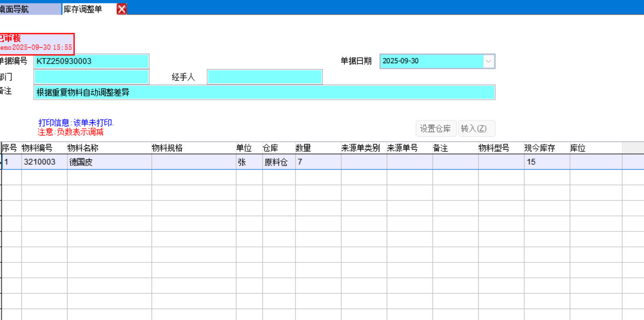Screen dimensions: 644x320
Task: Select the 库存调整单 tab
Action: coord(89,9)
